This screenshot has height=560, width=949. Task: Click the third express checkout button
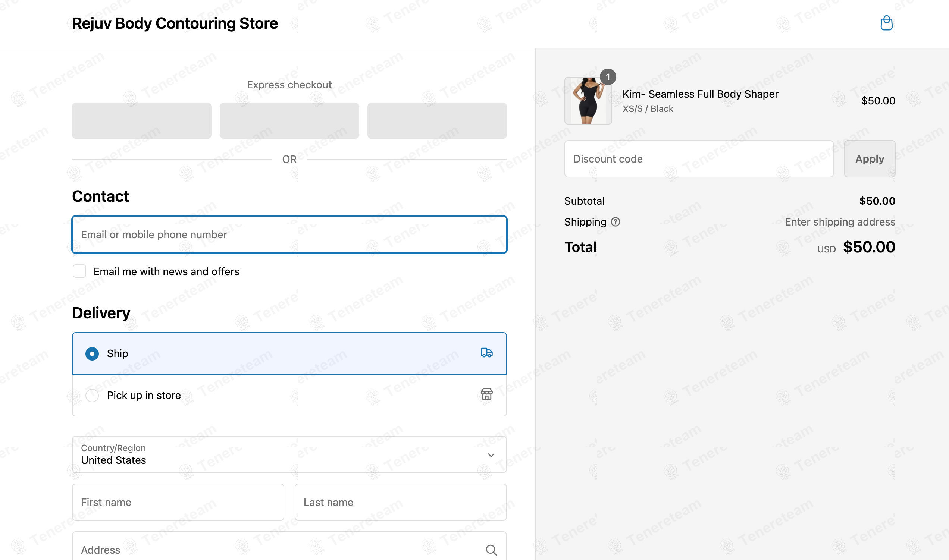tap(437, 121)
